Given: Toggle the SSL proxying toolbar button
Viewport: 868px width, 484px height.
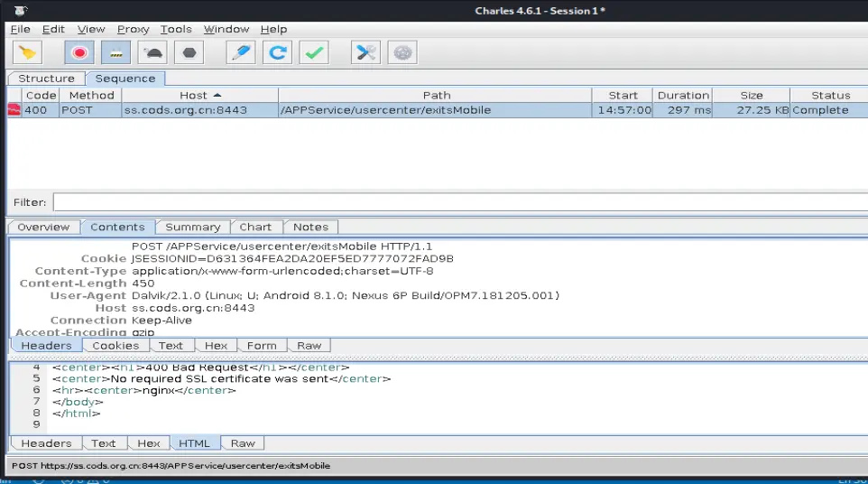Looking at the screenshot, I should point(115,52).
